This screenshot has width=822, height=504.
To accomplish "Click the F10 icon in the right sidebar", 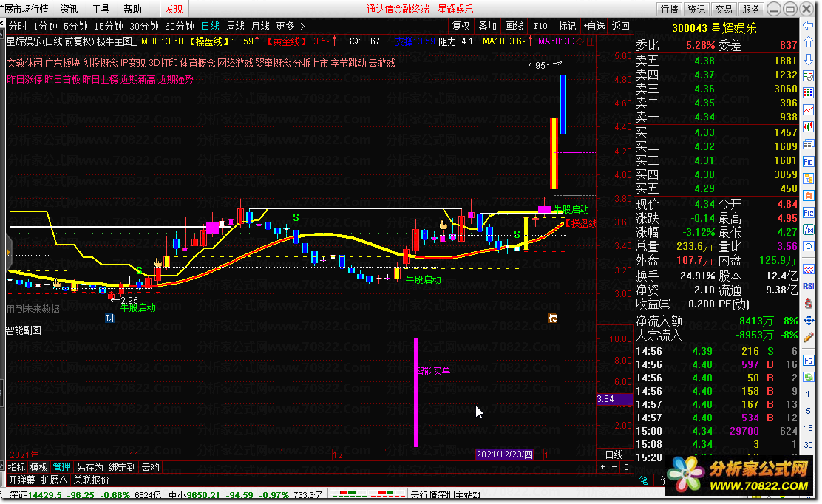I will tap(808, 162).
